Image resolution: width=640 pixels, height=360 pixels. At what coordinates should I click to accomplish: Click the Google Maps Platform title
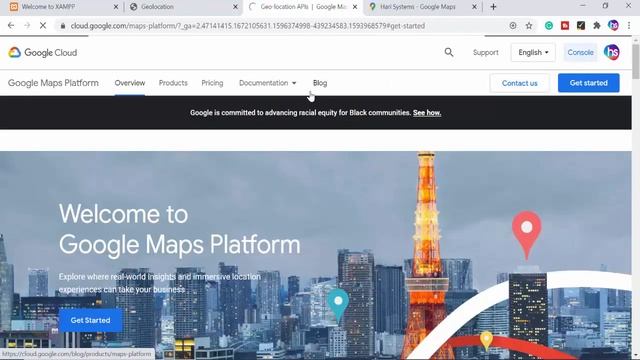(53, 83)
